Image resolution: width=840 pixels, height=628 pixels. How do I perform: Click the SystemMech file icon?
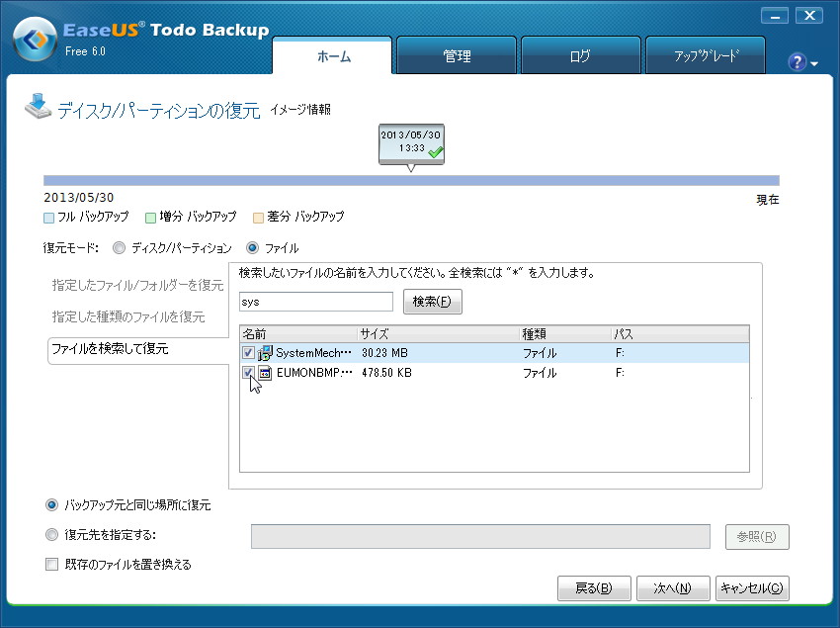point(265,353)
